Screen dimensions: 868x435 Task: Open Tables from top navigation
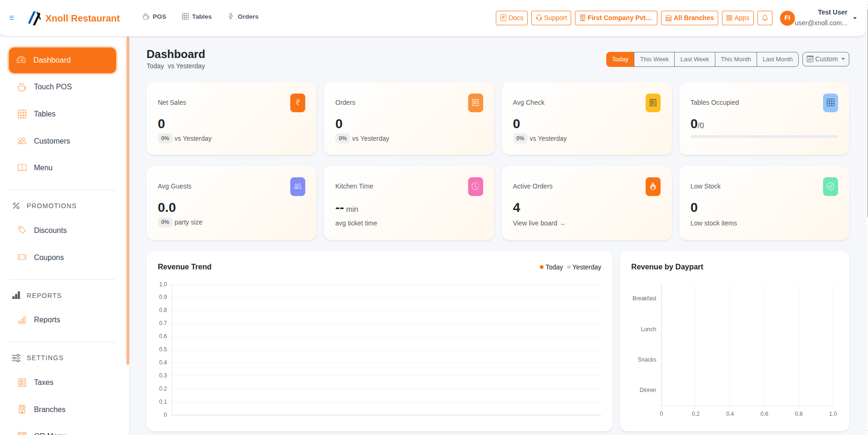click(197, 17)
